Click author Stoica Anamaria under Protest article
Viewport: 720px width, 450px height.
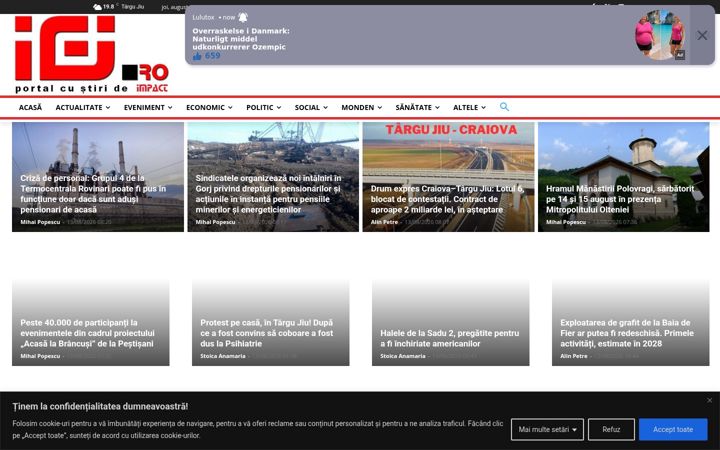coord(223,356)
